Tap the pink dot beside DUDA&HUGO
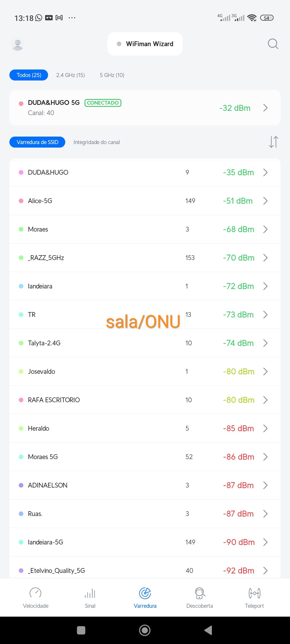 21,172
